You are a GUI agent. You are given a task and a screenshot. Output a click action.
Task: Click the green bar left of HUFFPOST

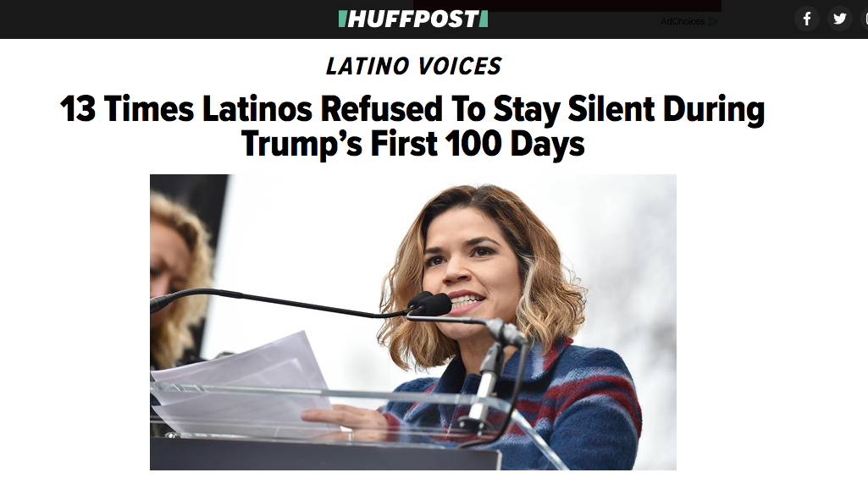pyautogui.click(x=342, y=19)
